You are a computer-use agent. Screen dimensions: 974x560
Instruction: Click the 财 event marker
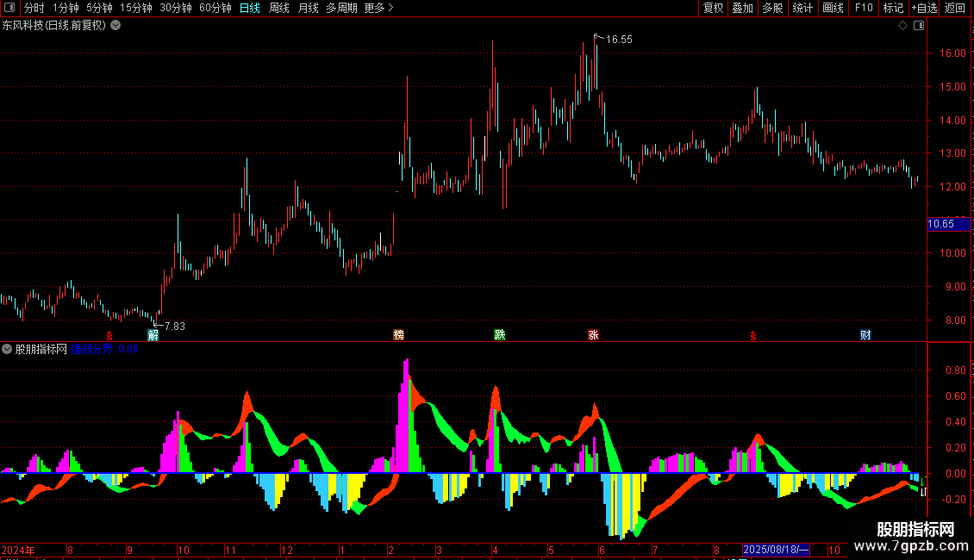(x=865, y=335)
